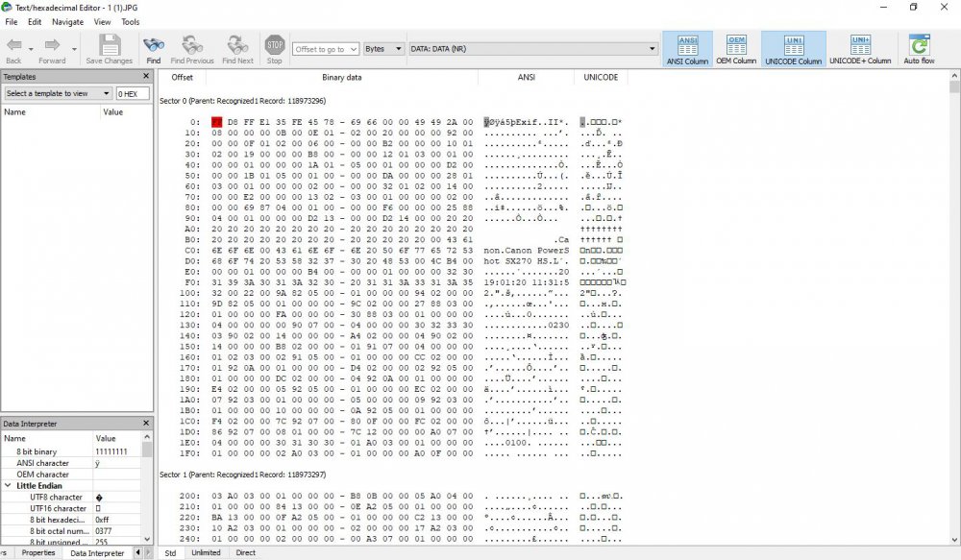This screenshot has width=961, height=560.
Task: Click the highlighted first byte FF
Action: pos(216,122)
